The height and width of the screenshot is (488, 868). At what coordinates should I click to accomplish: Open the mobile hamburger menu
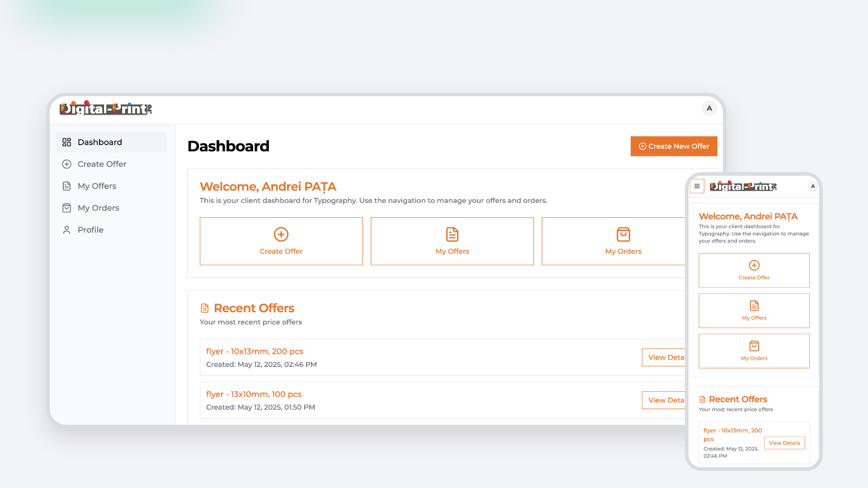pos(697,186)
